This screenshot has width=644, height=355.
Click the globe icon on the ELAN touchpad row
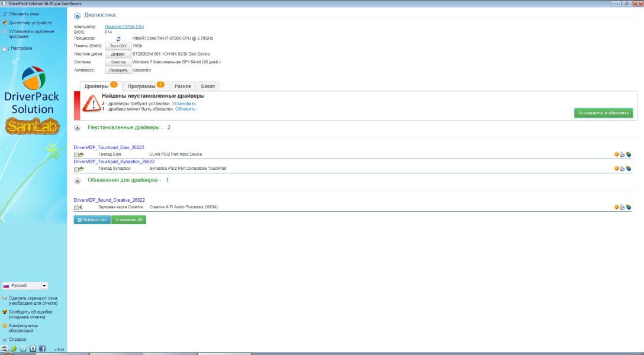pyautogui.click(x=629, y=154)
